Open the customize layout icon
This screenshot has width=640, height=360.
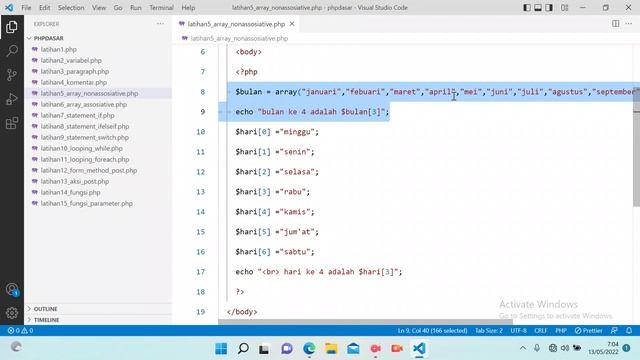[x=564, y=7]
